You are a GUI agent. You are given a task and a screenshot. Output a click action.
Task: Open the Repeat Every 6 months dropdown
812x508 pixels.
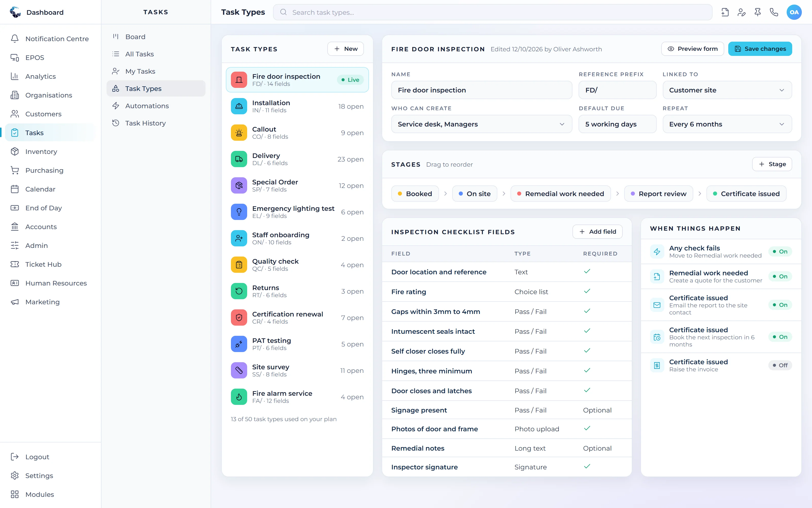click(x=727, y=124)
